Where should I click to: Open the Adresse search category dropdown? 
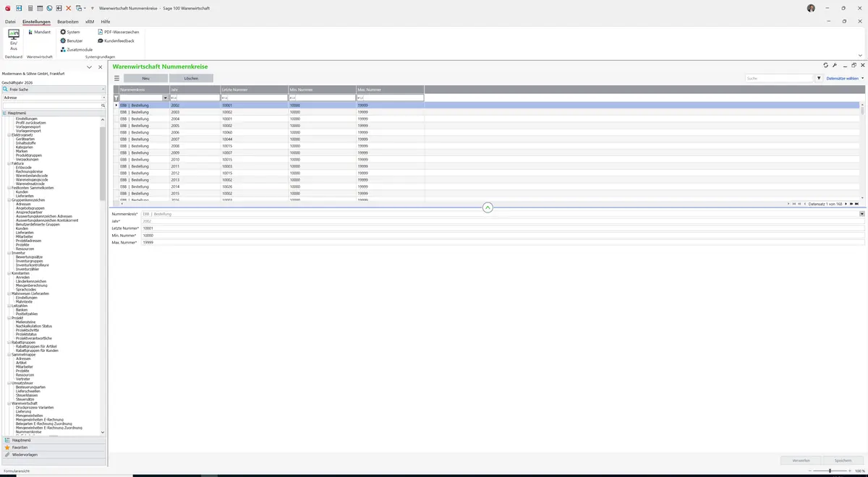(103, 98)
